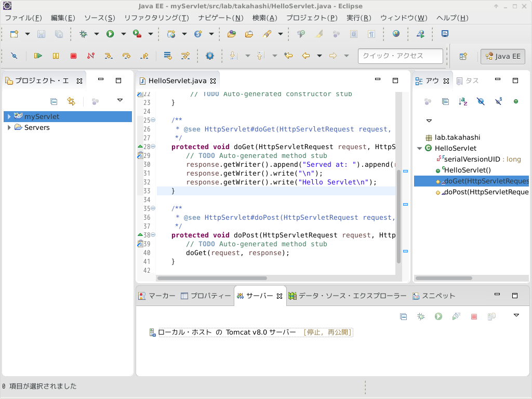Click the Open web browser globe icon
Screen dimensions: 532x399
[x=396, y=34]
